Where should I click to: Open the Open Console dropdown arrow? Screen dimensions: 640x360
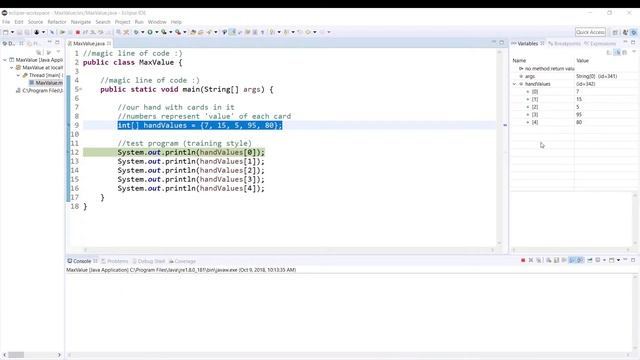[618, 260]
